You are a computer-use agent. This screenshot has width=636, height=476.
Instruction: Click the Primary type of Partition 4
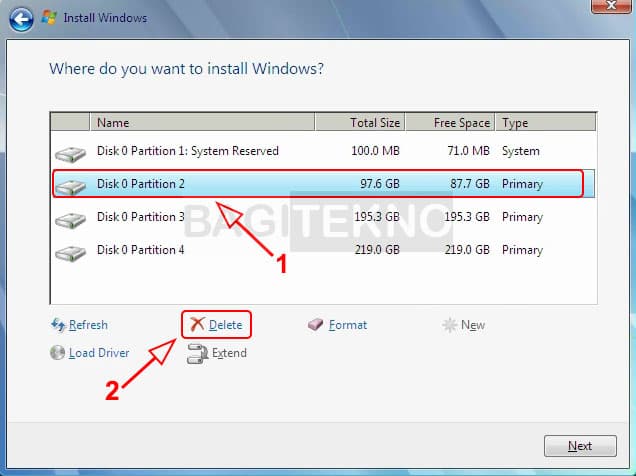click(522, 250)
